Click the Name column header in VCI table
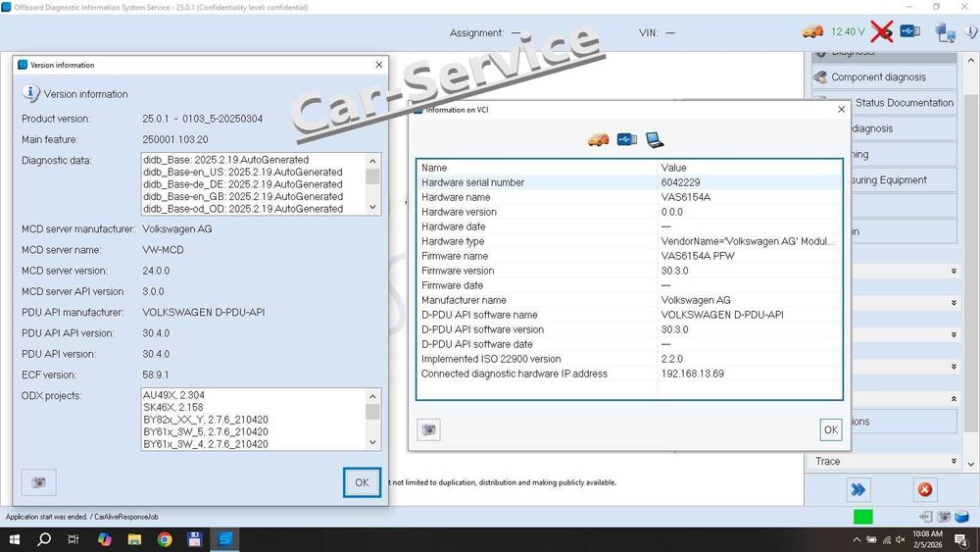 (537, 168)
